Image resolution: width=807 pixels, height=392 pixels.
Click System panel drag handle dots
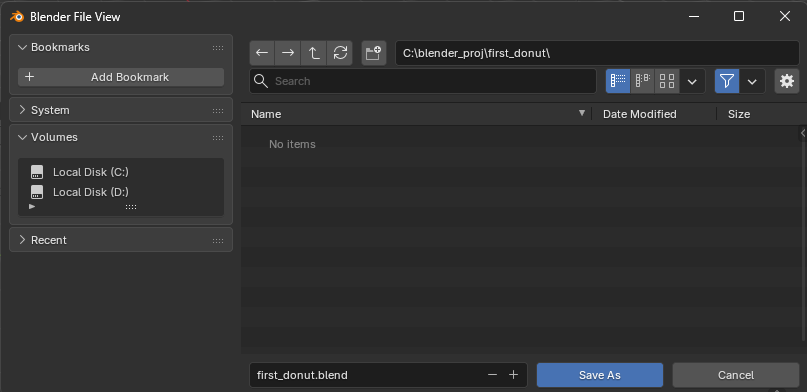(x=218, y=111)
